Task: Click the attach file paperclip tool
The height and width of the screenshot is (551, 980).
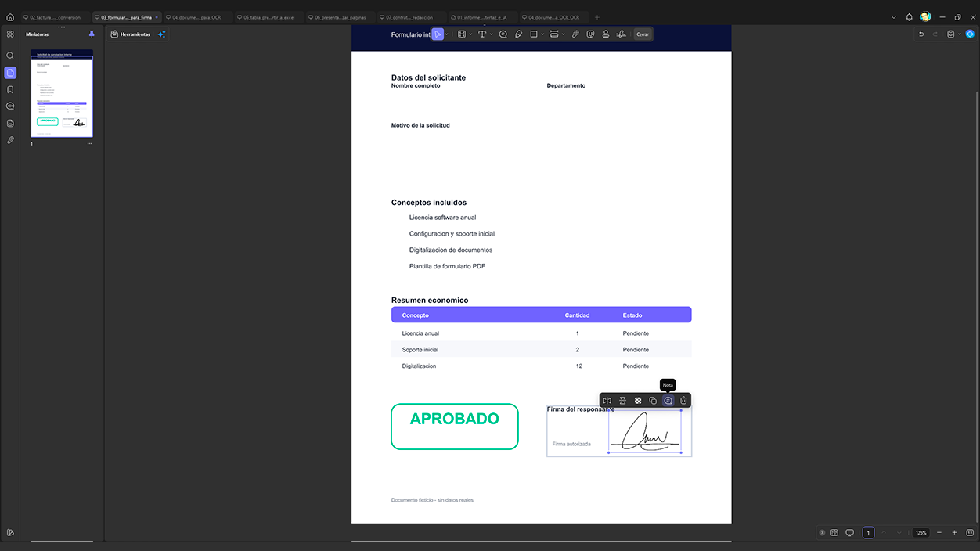Action: pyautogui.click(x=575, y=34)
